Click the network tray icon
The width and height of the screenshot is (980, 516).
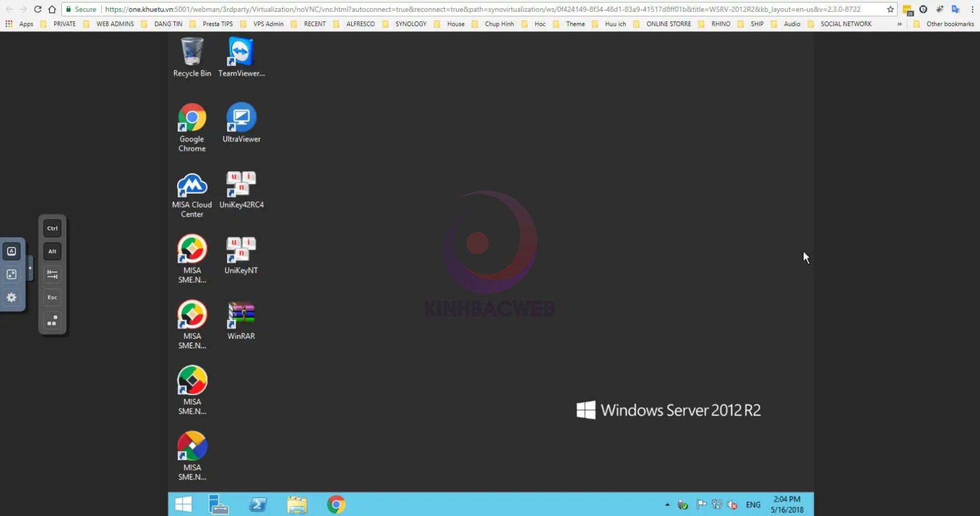(x=717, y=505)
